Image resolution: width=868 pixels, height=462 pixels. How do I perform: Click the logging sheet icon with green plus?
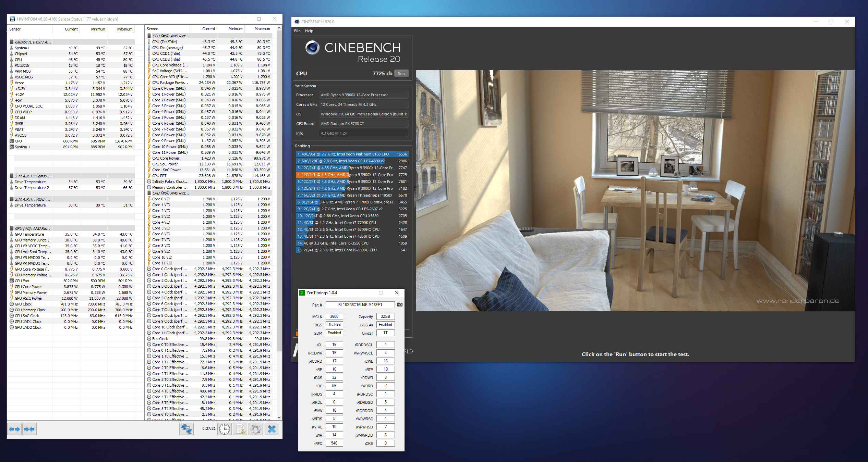coord(240,429)
